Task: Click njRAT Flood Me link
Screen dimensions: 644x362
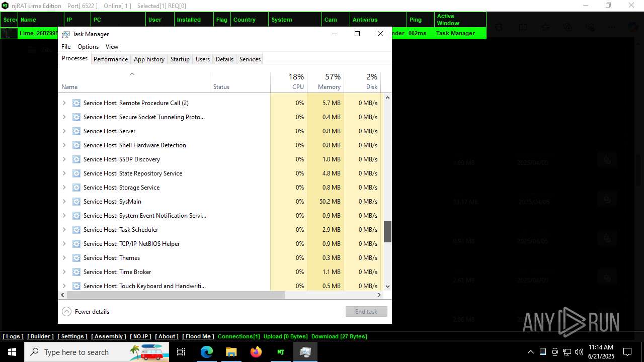Action: (198, 336)
